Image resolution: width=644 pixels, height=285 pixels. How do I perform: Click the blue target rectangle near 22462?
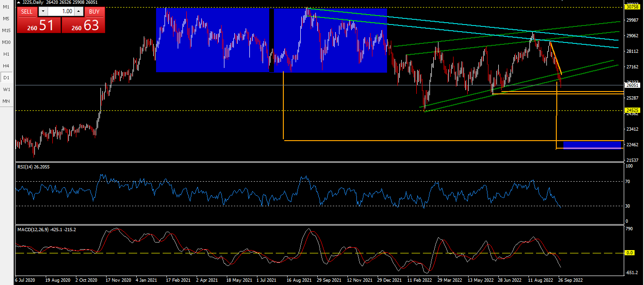(593, 145)
